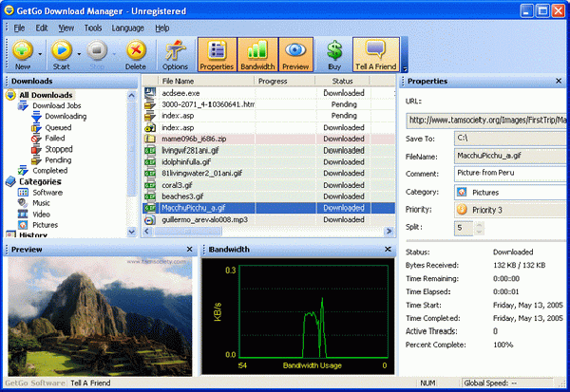Open the dropdown arrow beside New
The width and height of the screenshot is (570, 392).
point(41,52)
